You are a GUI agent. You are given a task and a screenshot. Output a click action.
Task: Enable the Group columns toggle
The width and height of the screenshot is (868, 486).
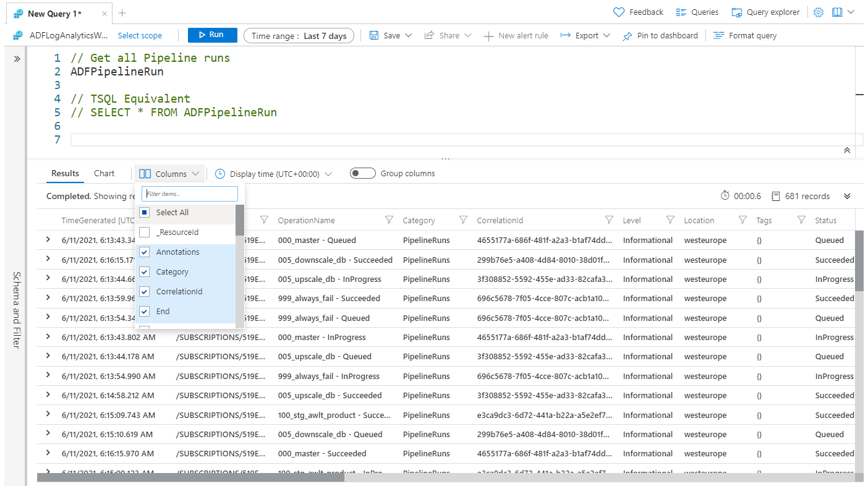click(362, 173)
